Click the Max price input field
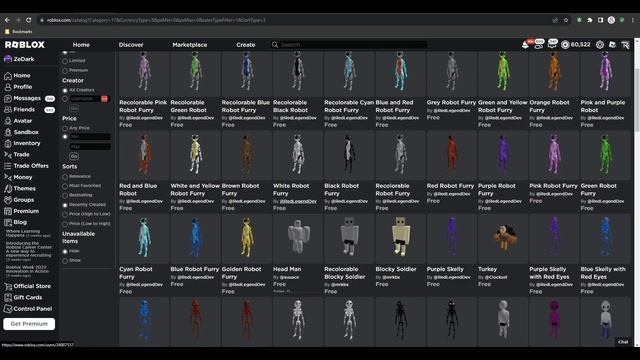 pyautogui.click(x=90, y=147)
